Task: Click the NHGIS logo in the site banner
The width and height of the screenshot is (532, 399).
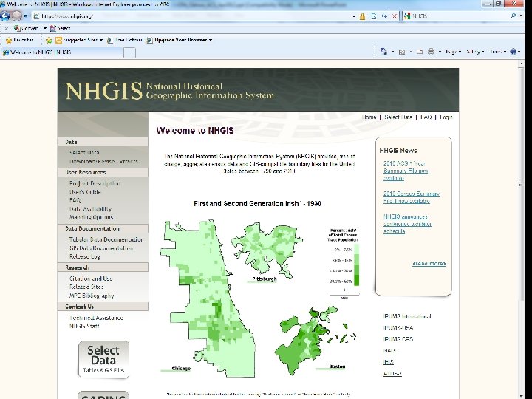Action: 103,91
